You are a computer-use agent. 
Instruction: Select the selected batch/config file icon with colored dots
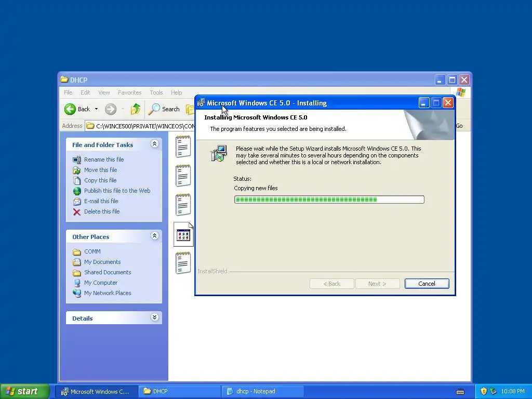(x=183, y=234)
